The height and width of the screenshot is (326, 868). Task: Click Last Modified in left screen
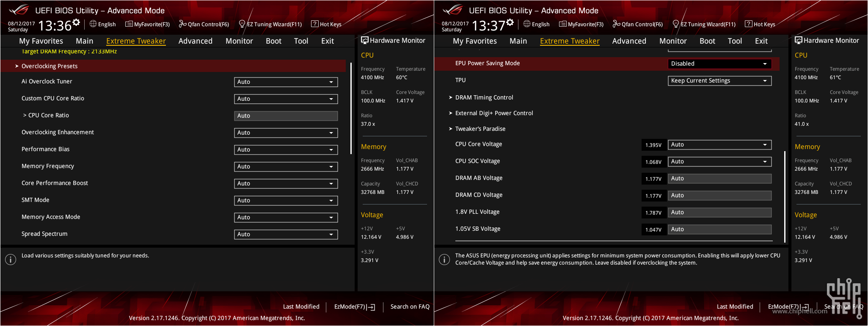pos(301,307)
